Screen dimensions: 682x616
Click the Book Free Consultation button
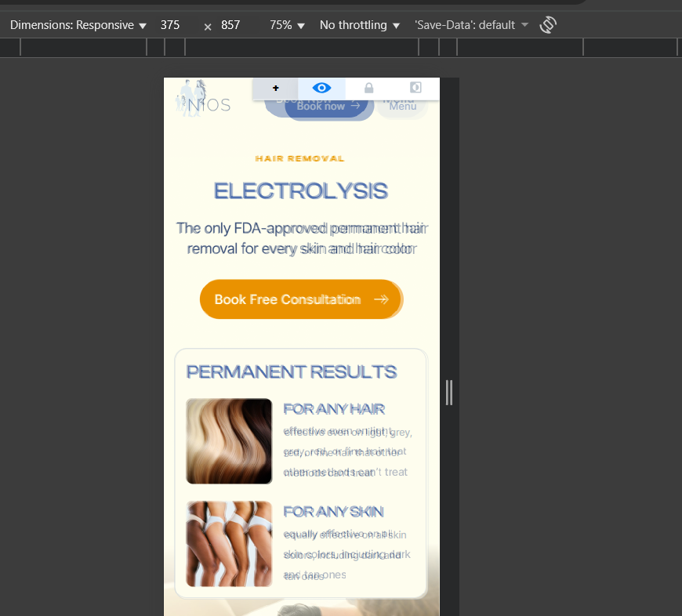[x=301, y=299]
